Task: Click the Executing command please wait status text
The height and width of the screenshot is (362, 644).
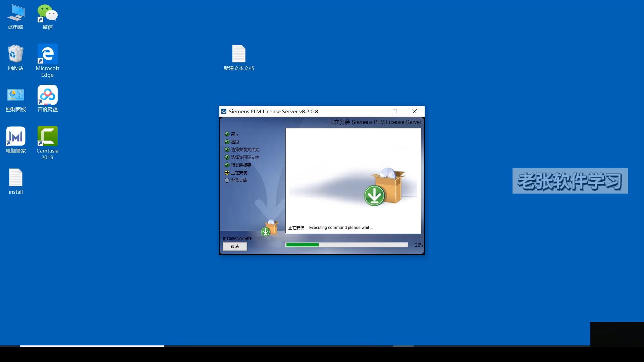Action: (341, 228)
